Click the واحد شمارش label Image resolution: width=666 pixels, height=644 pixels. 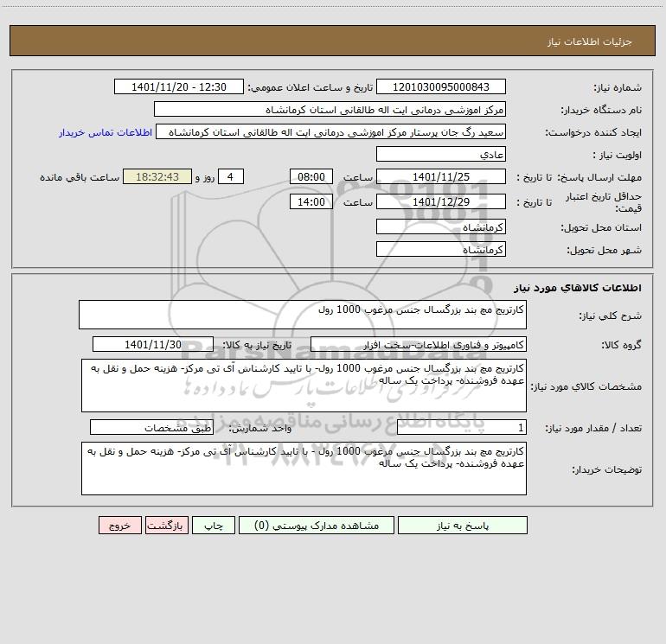(x=260, y=429)
